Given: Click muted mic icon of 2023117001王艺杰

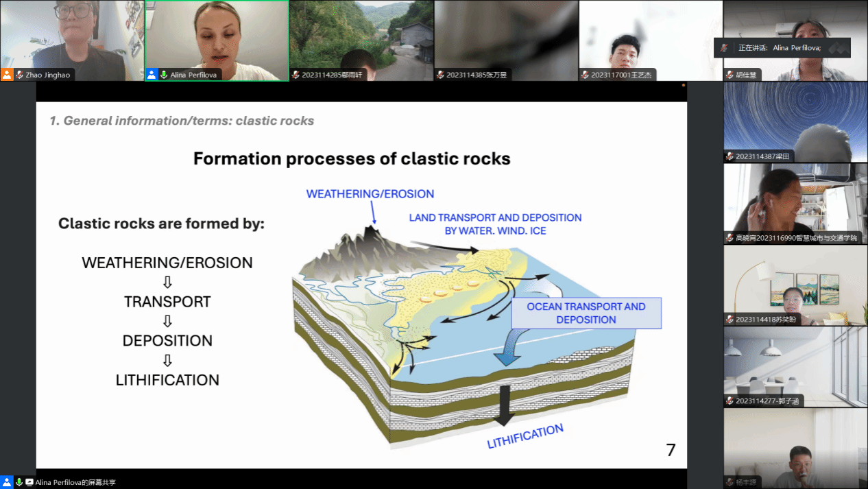Looking at the screenshot, I should (x=585, y=75).
